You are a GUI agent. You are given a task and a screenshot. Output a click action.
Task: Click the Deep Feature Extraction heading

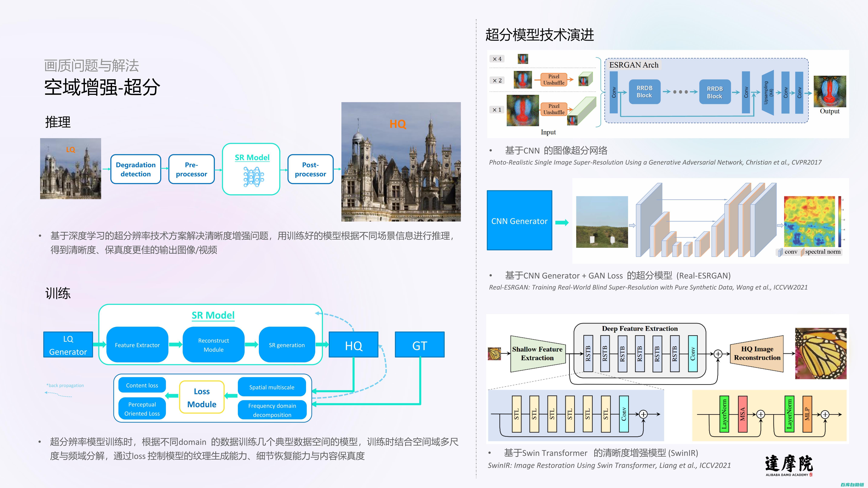coord(640,328)
